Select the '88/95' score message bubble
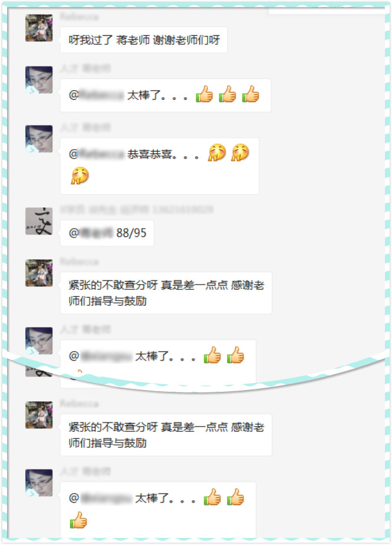 (107, 233)
